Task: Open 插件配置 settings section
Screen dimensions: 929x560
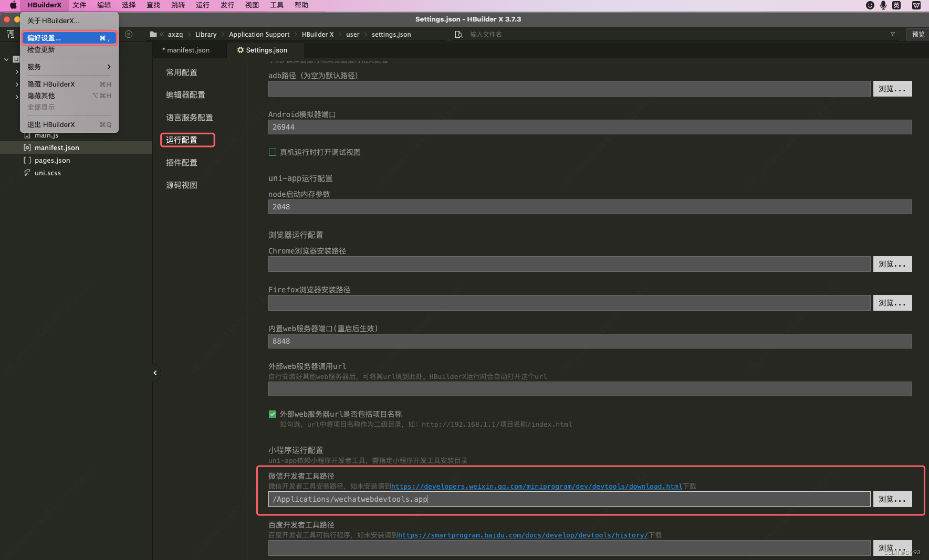Action: [182, 163]
